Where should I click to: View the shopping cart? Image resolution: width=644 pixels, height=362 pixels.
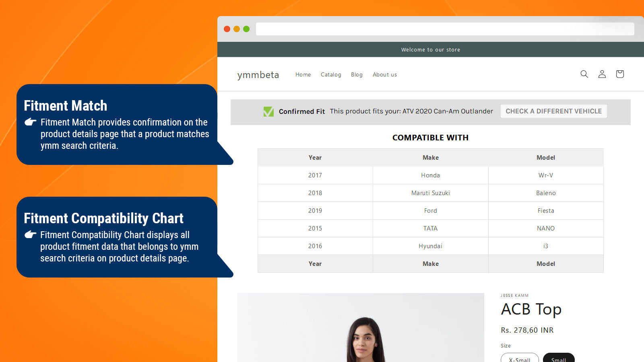click(619, 74)
